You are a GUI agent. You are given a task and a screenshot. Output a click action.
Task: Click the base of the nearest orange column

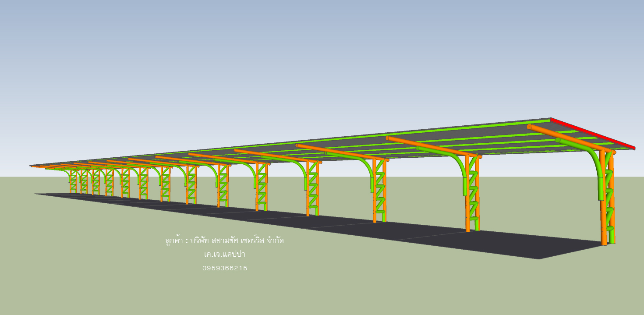[604, 242]
